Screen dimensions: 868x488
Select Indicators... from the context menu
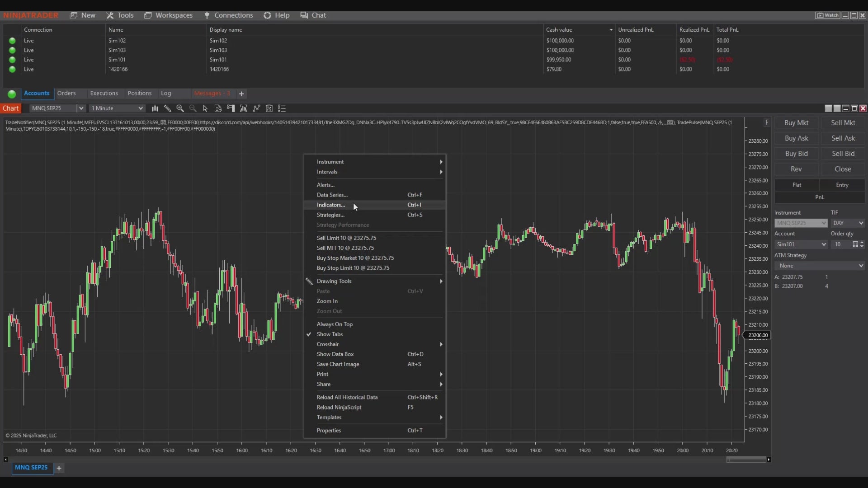[x=331, y=205]
